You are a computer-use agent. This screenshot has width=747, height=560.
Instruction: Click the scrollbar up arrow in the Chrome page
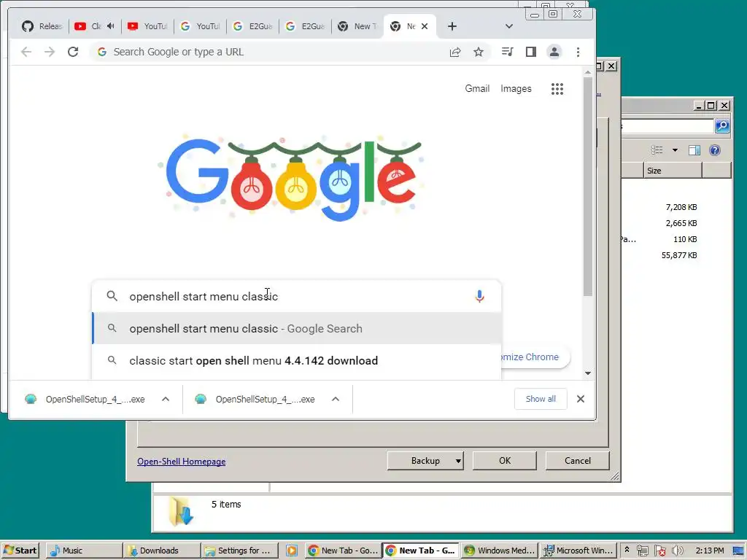coord(588,72)
